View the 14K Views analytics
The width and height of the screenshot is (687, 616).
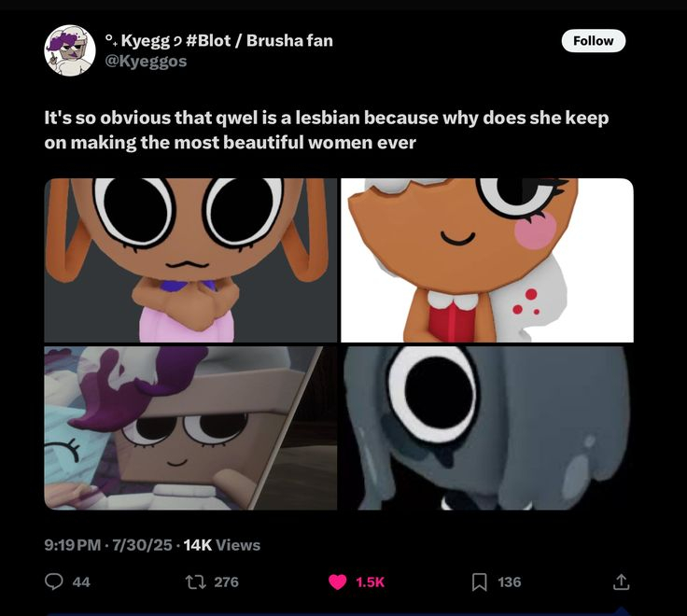pyautogui.click(x=222, y=545)
